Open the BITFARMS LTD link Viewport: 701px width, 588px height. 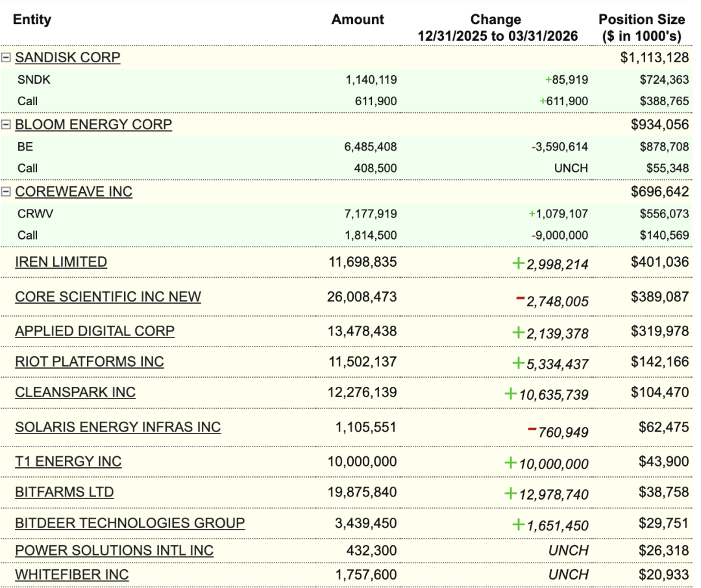(x=64, y=492)
